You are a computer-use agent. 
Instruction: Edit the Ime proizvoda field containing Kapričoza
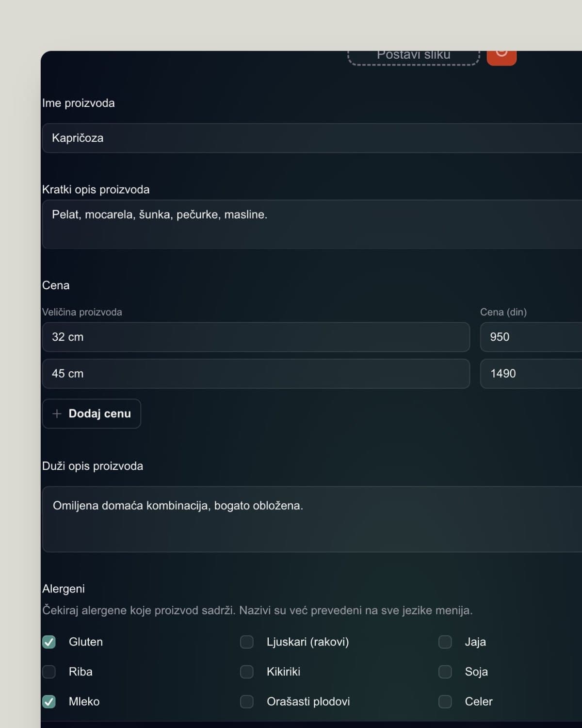pos(312,138)
